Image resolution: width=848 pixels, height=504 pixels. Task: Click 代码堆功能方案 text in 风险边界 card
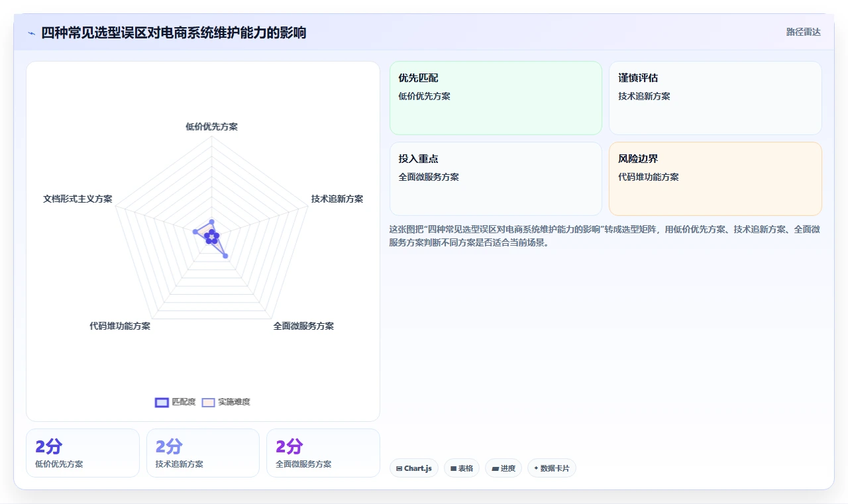649,177
